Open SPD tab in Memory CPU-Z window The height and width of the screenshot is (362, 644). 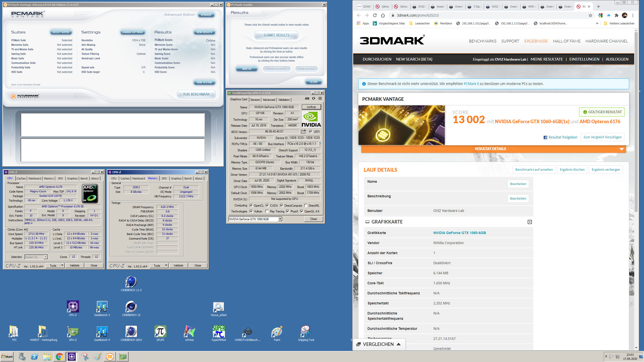(x=164, y=178)
